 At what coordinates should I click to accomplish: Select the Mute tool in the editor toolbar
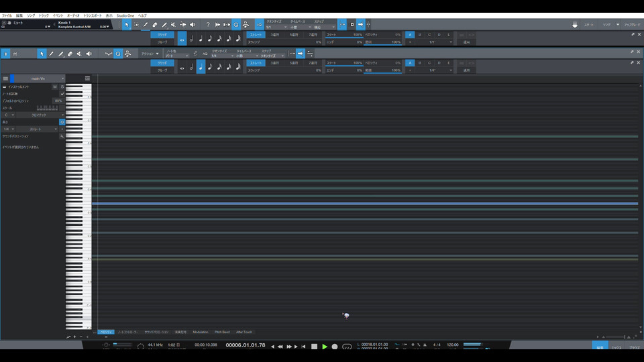point(79,54)
